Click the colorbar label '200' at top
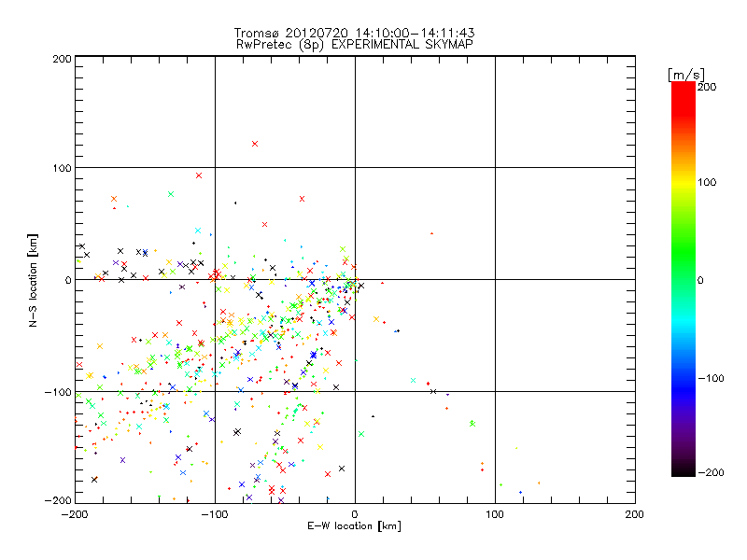This screenshot has height=560, width=747. (707, 87)
